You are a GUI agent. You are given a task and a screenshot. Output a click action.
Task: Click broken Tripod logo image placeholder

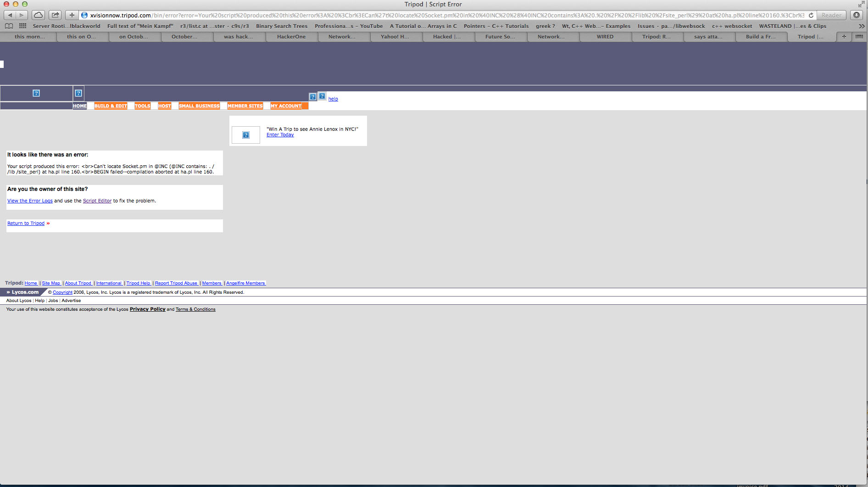point(36,93)
